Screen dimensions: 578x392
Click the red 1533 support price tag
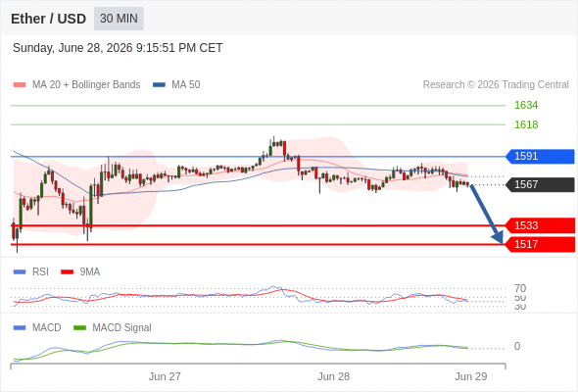540,225
